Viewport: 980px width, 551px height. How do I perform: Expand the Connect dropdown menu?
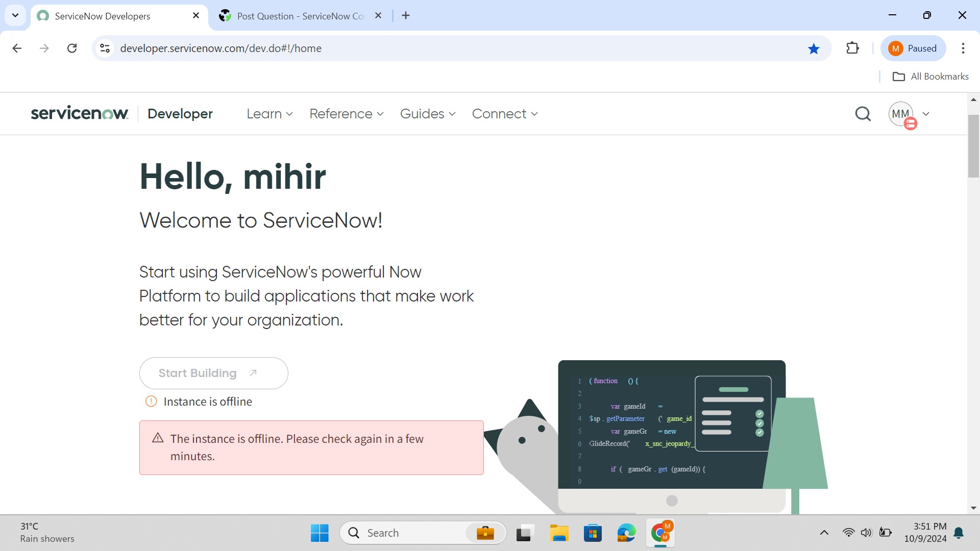click(x=504, y=114)
